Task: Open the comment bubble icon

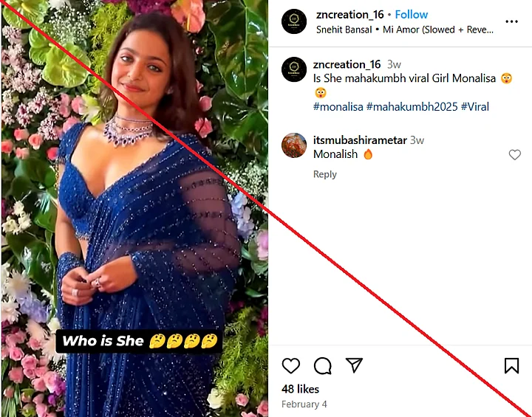Action: pyautogui.click(x=322, y=365)
